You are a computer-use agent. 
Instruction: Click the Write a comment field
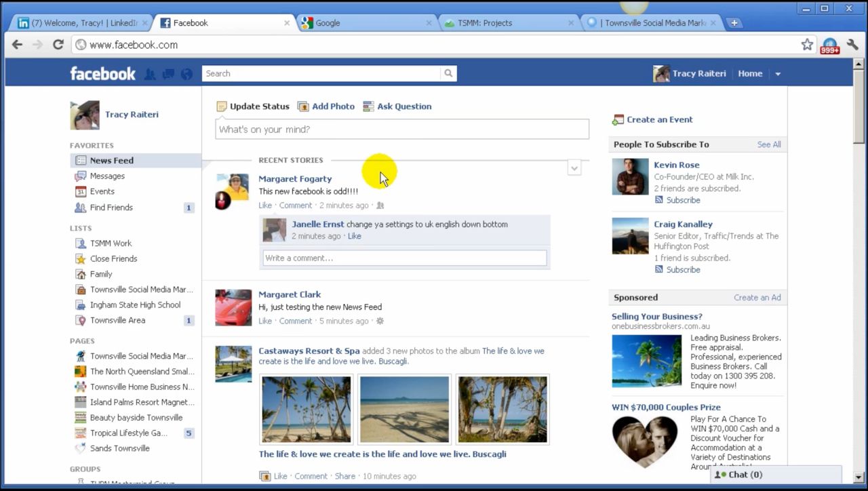tap(405, 258)
